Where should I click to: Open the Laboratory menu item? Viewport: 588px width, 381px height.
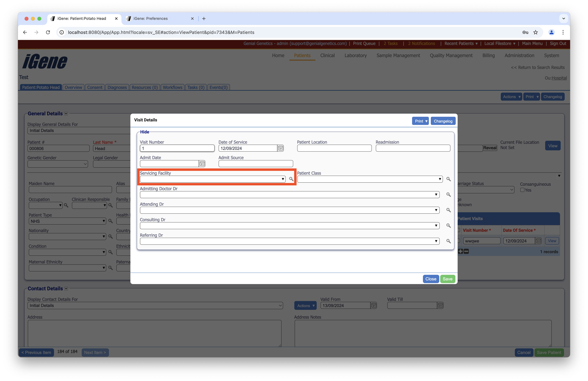click(x=356, y=56)
